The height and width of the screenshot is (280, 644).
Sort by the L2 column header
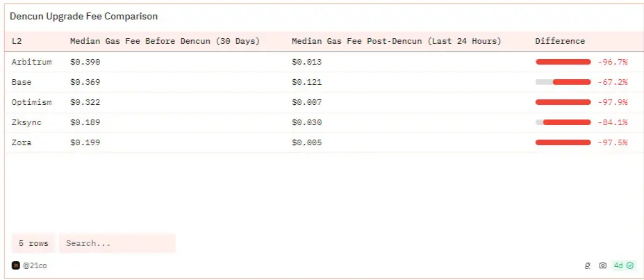[17, 41]
